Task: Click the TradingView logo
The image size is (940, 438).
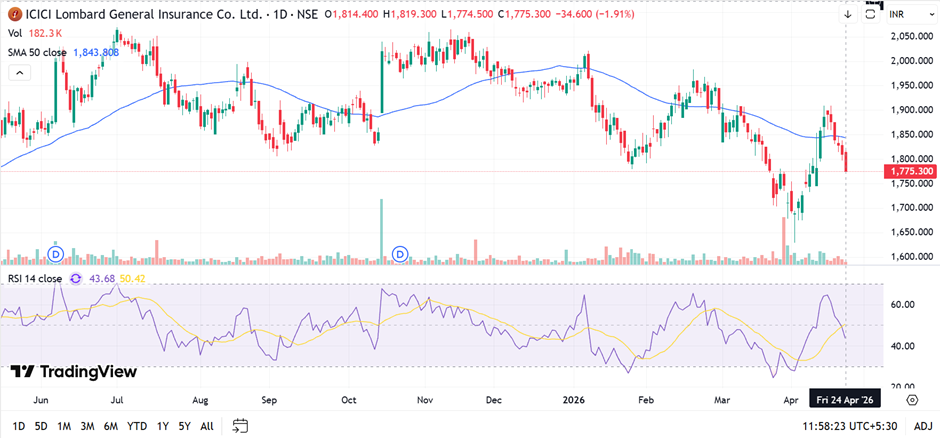Action: pyautogui.click(x=73, y=372)
